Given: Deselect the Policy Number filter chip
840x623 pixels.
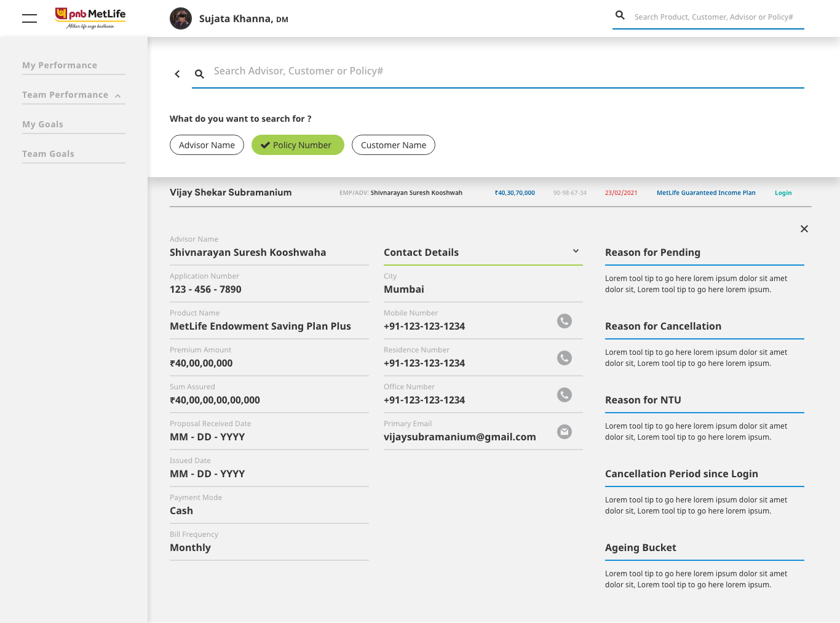Looking at the screenshot, I should click(298, 145).
